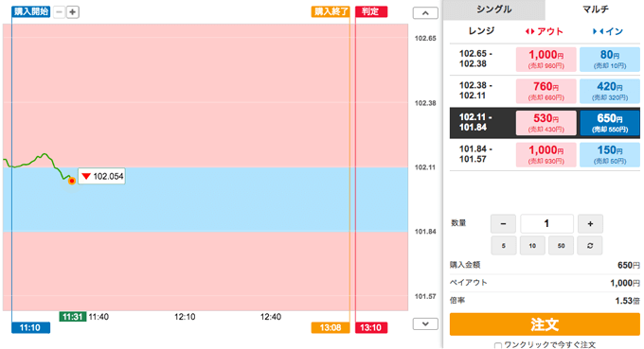Screen dimensions: 644x349
Task: Select 420円 In option for 102.38-102.11
Action: (x=610, y=91)
